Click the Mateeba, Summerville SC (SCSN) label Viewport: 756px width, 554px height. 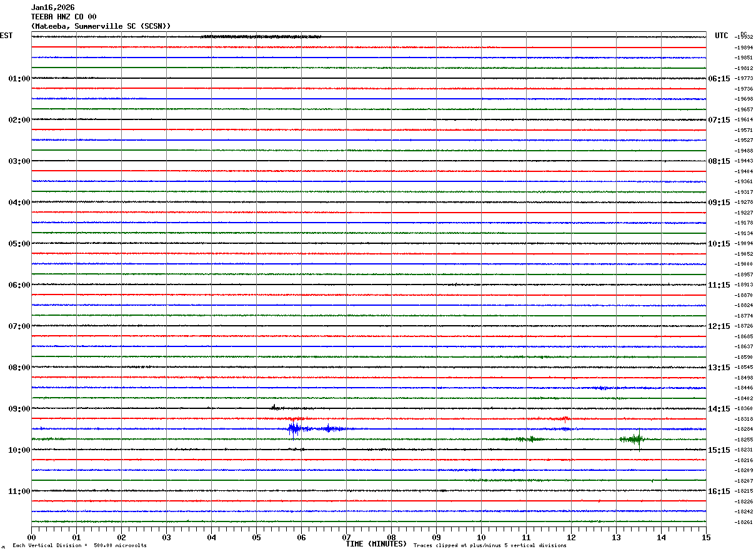click(101, 26)
